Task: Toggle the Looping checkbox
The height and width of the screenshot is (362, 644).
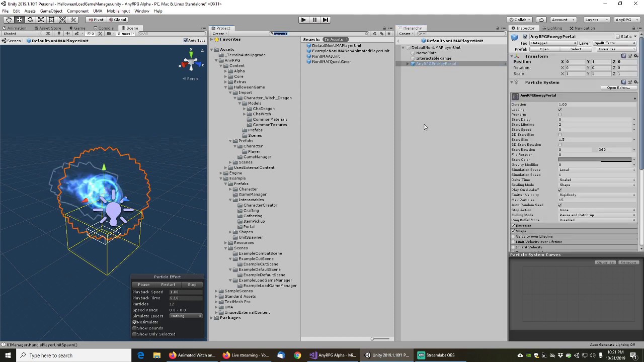Action: [560, 110]
